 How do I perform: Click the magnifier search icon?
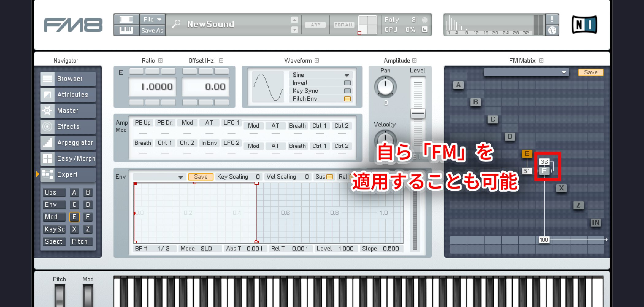(176, 24)
